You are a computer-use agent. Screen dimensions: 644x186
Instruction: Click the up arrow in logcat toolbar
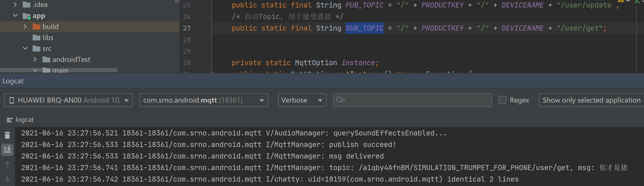[7, 164]
